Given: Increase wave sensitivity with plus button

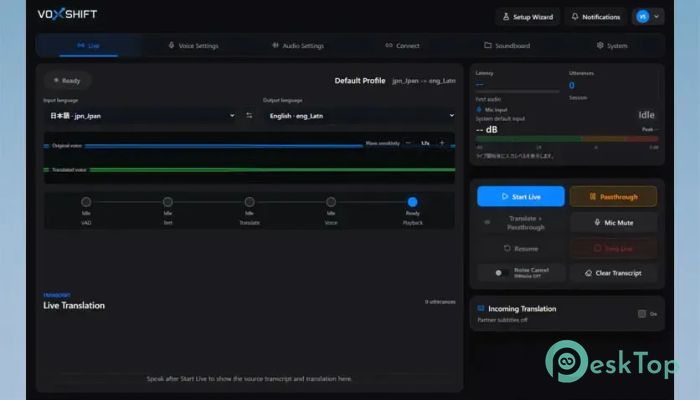Looking at the screenshot, I should coord(442,143).
